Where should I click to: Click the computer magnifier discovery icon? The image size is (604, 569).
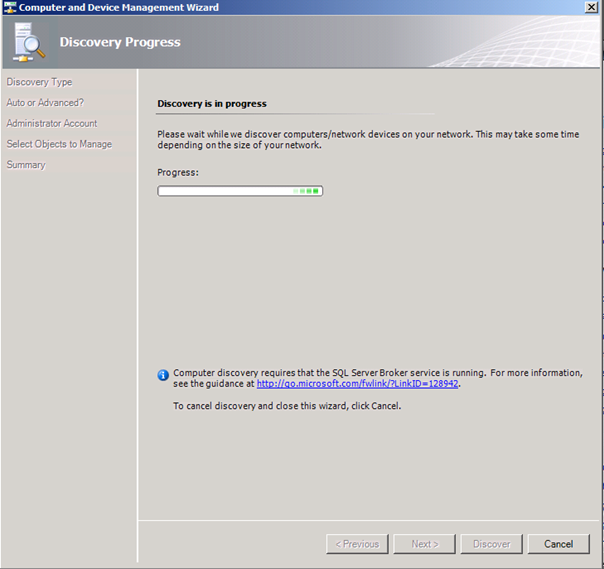[x=29, y=42]
